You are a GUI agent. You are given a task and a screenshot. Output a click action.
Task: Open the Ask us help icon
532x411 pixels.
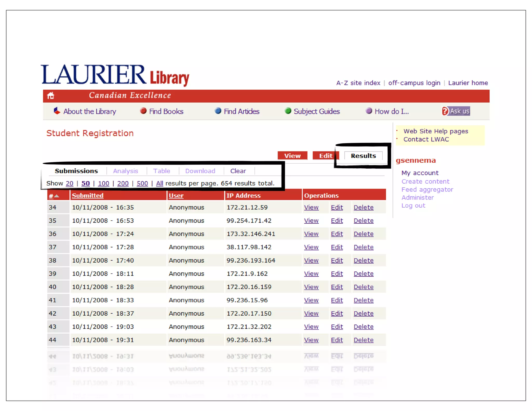coord(445,111)
